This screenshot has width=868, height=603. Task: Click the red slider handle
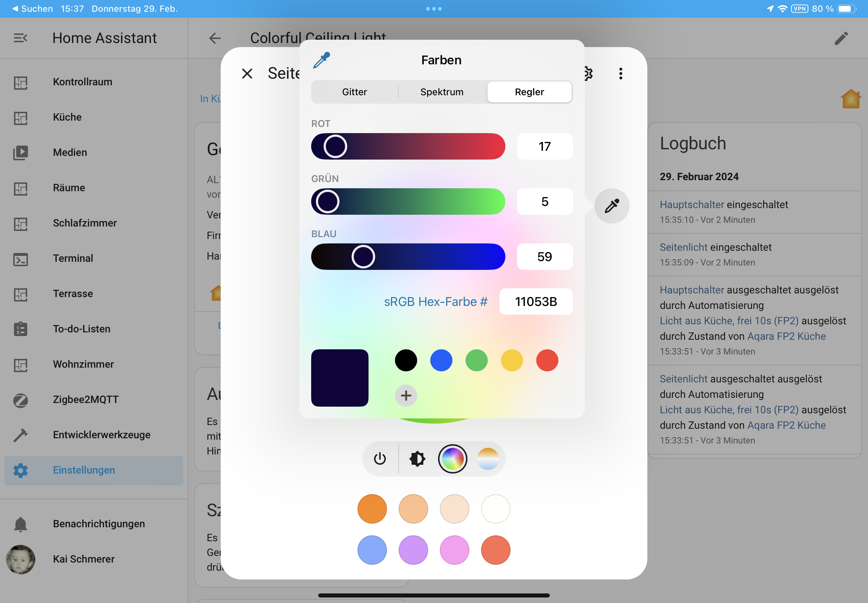(x=335, y=146)
